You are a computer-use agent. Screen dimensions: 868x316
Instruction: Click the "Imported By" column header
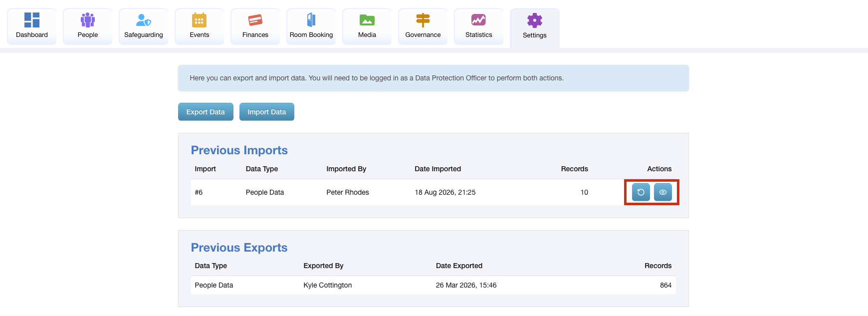[x=346, y=169]
